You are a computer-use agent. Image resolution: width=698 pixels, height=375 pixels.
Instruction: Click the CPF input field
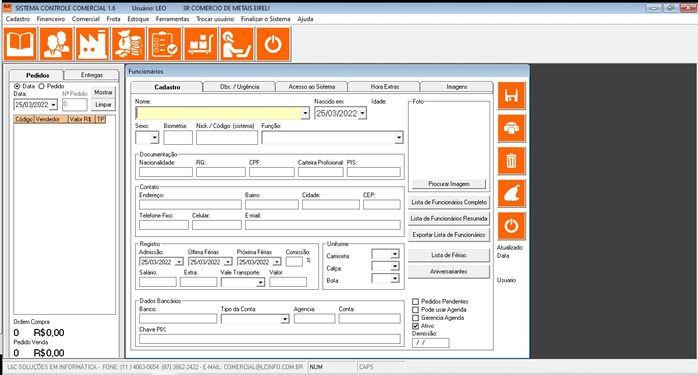(x=272, y=172)
